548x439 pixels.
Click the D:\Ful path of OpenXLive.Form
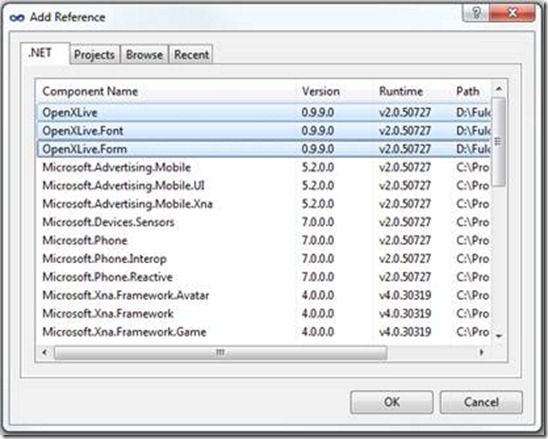(x=473, y=149)
